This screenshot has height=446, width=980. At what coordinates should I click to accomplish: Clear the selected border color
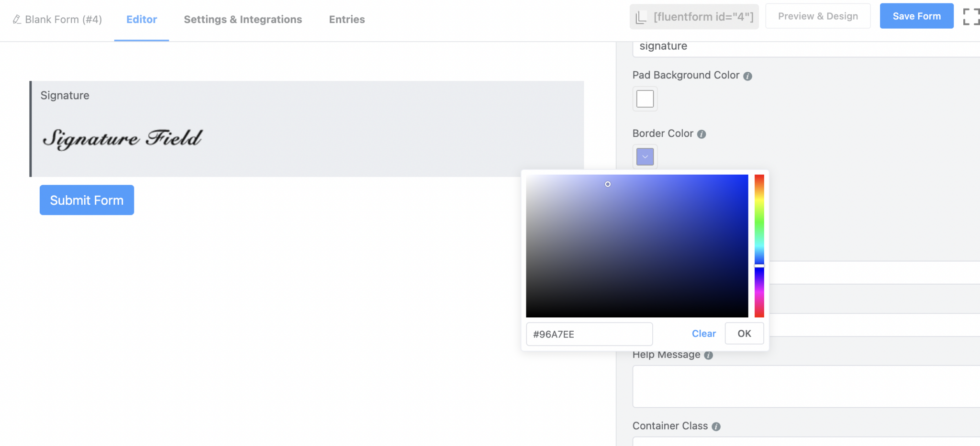pyautogui.click(x=703, y=334)
